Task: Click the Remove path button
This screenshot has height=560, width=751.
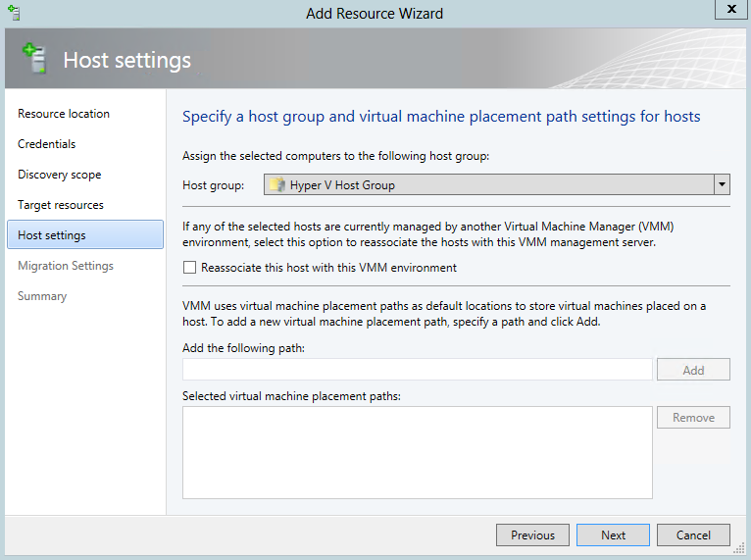Action: pyautogui.click(x=693, y=417)
